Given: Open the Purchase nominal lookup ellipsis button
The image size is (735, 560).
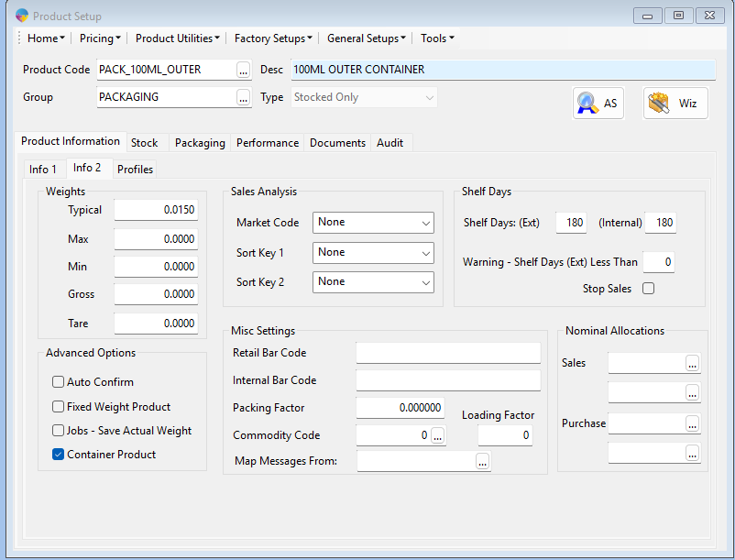Looking at the screenshot, I should point(692,424).
